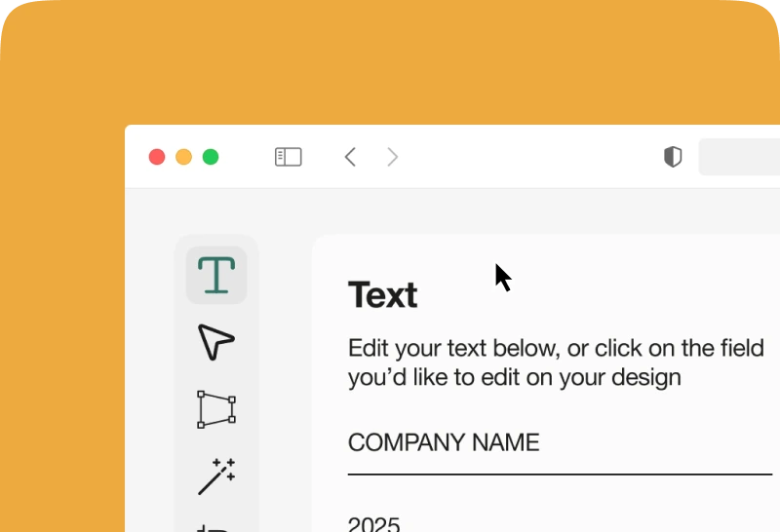Click the underline beneath COMPANY NAME
The width and height of the screenshot is (780, 532).
coord(560,475)
